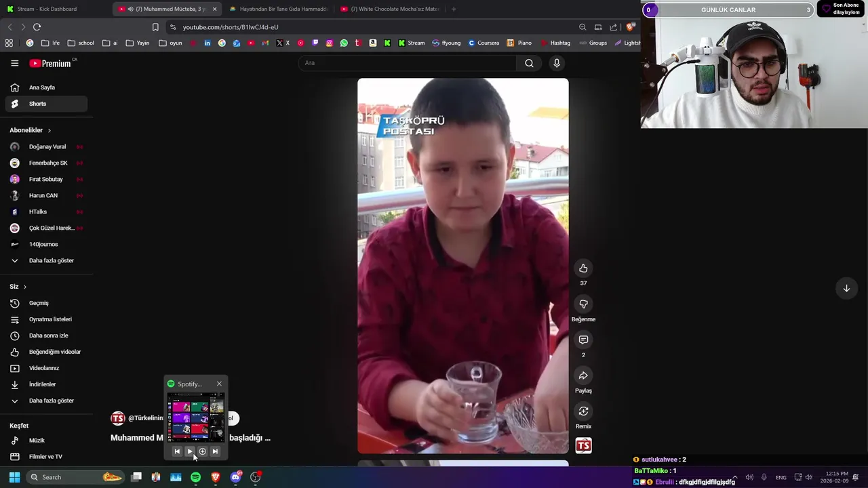Open YouTube hamburger guide menu
868x488 pixels.
click(15, 63)
